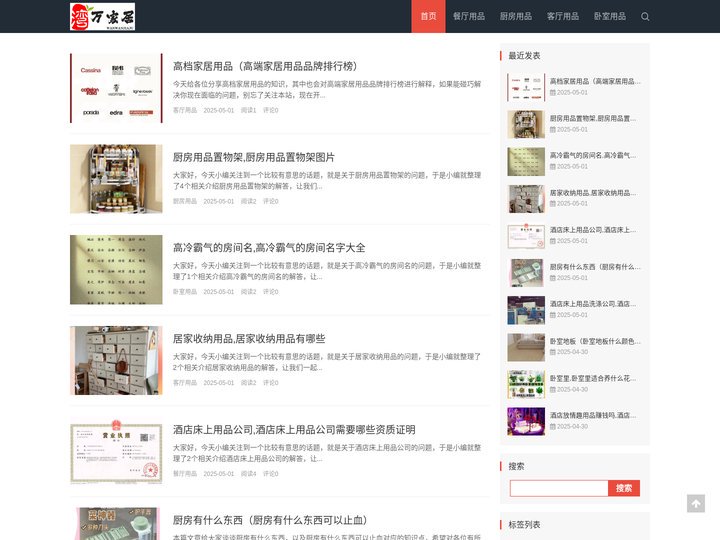720x540 pixels.
Task: Click sidebar thumbnail for 卧室地板 post
Action: (x=526, y=347)
